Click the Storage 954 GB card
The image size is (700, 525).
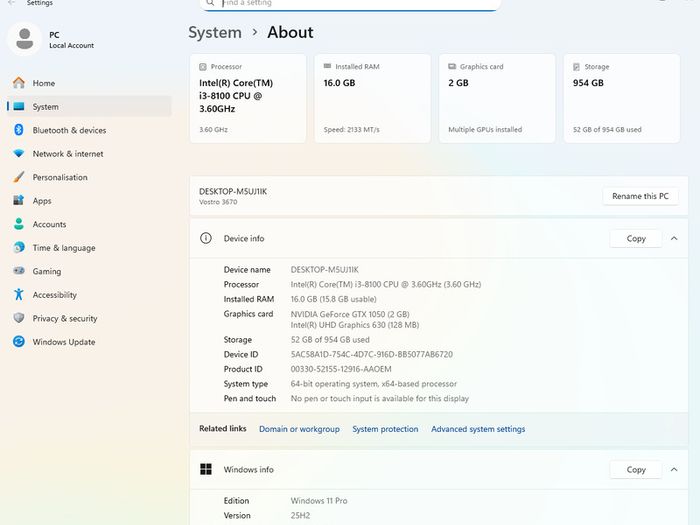click(x=621, y=98)
